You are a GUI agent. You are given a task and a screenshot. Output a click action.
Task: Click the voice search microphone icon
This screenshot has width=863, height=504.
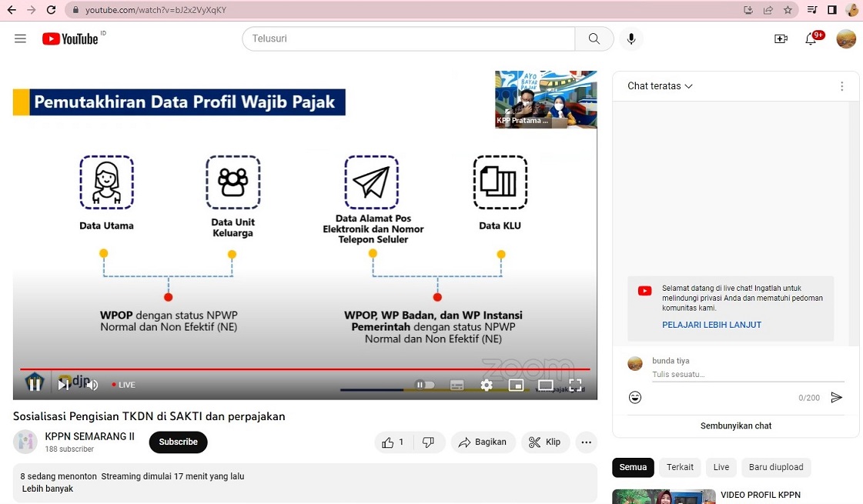(631, 38)
